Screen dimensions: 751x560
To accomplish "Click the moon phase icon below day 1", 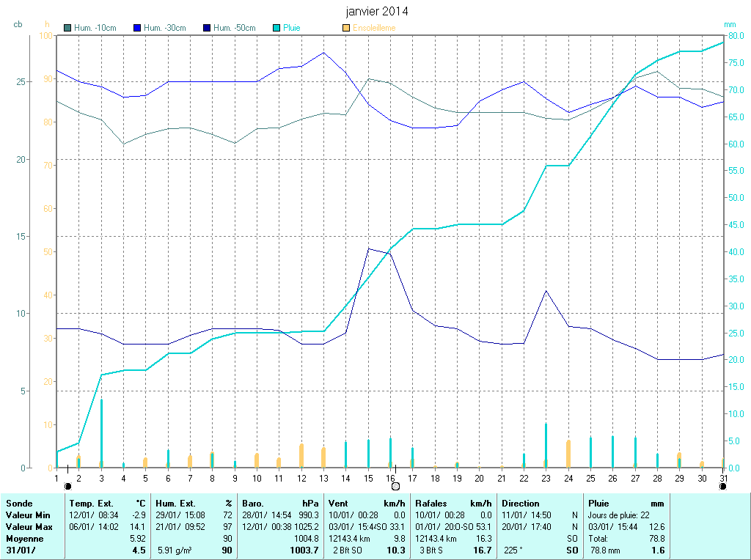I will [x=68, y=485].
